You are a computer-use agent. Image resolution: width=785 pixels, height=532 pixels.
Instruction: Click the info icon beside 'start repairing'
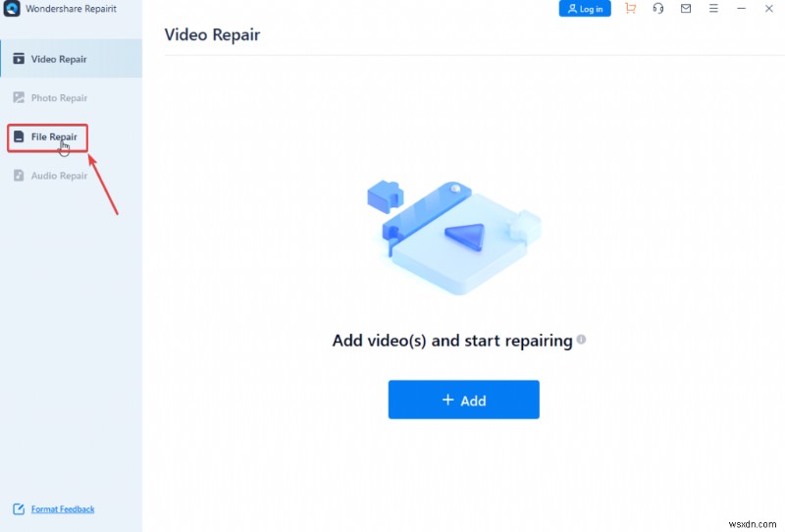[x=581, y=340]
